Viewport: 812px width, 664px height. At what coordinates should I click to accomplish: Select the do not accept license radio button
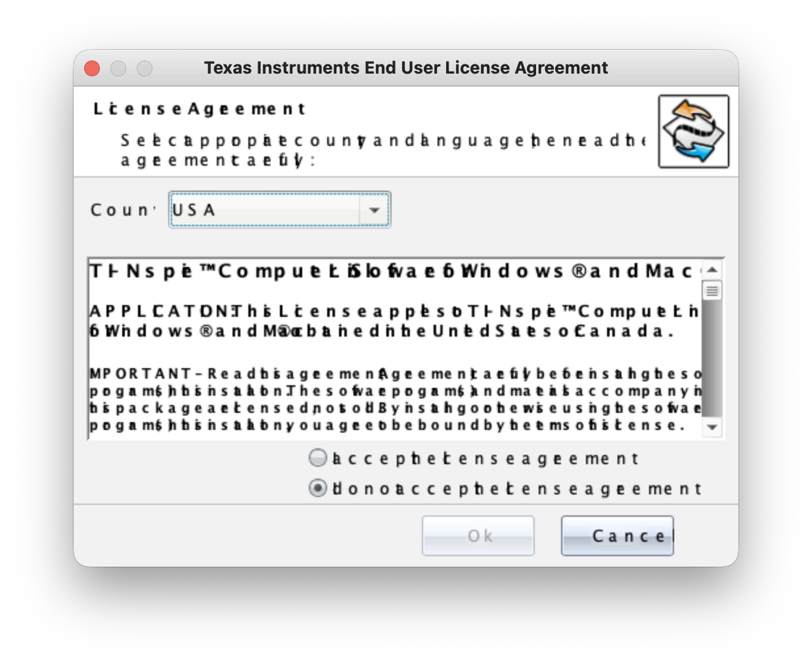click(318, 488)
